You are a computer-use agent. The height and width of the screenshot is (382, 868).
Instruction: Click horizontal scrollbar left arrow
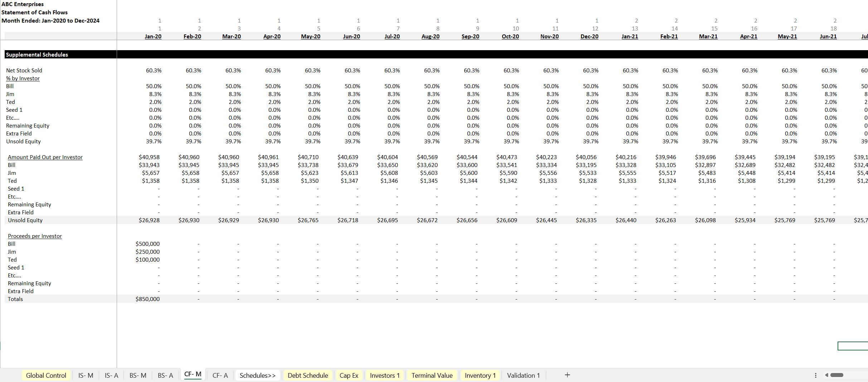826,375
